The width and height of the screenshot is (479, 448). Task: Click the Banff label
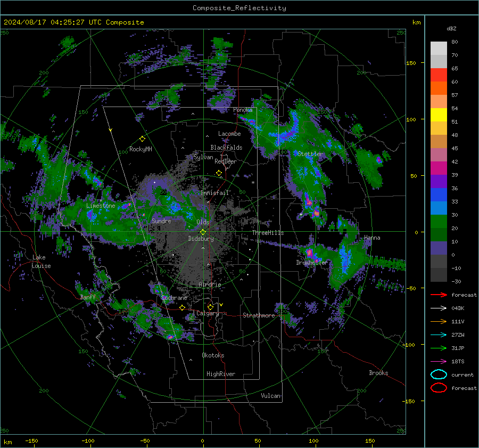tap(88, 297)
